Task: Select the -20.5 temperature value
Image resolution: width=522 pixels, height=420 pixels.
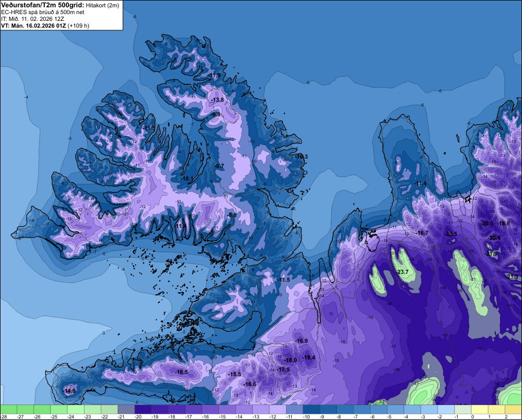Action: [x=451, y=234]
